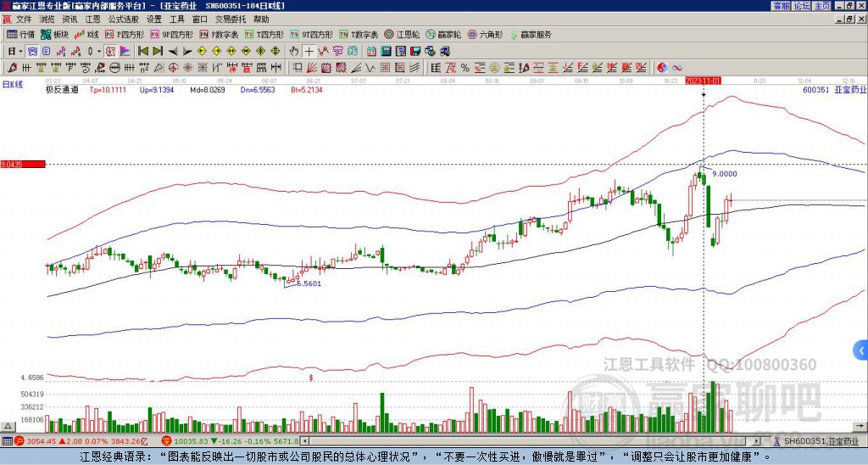Open the P数字表 tool

(219, 34)
